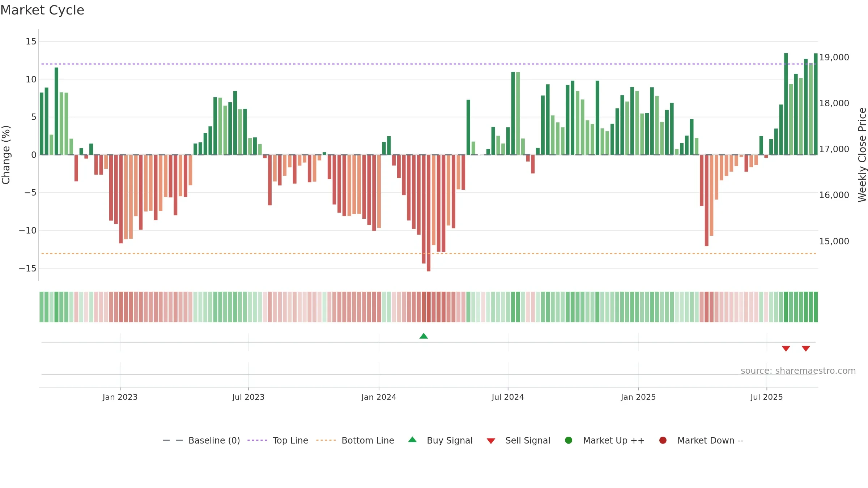Click the 18,000 right axis tick label

pos(834,103)
